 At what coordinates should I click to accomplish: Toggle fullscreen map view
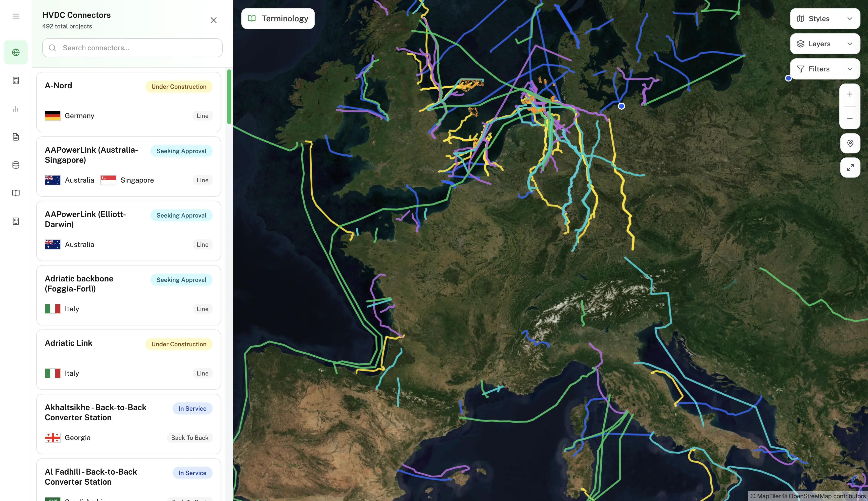point(850,168)
